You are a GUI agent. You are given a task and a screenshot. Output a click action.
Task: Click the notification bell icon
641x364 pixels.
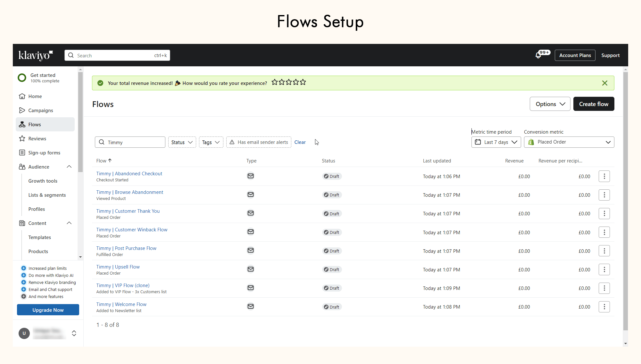[538, 55]
